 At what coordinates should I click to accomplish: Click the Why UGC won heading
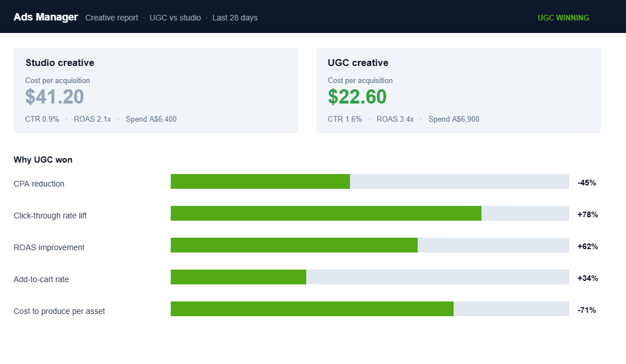43,160
